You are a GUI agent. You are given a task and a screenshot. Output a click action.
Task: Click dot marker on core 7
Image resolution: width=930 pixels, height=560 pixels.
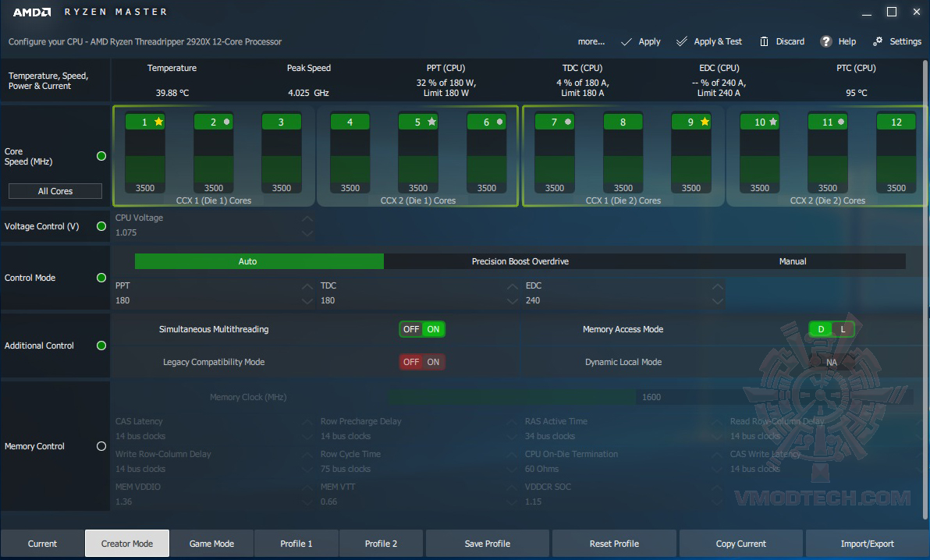(x=568, y=122)
